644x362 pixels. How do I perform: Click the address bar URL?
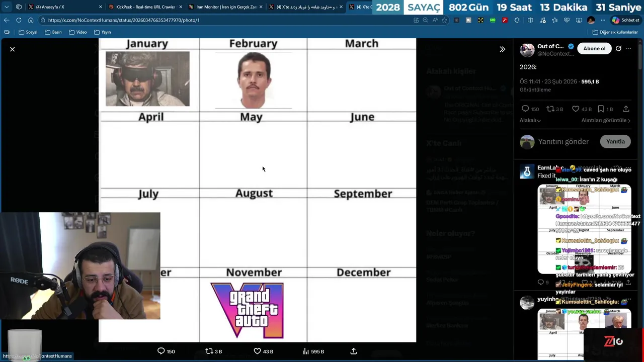click(124, 20)
